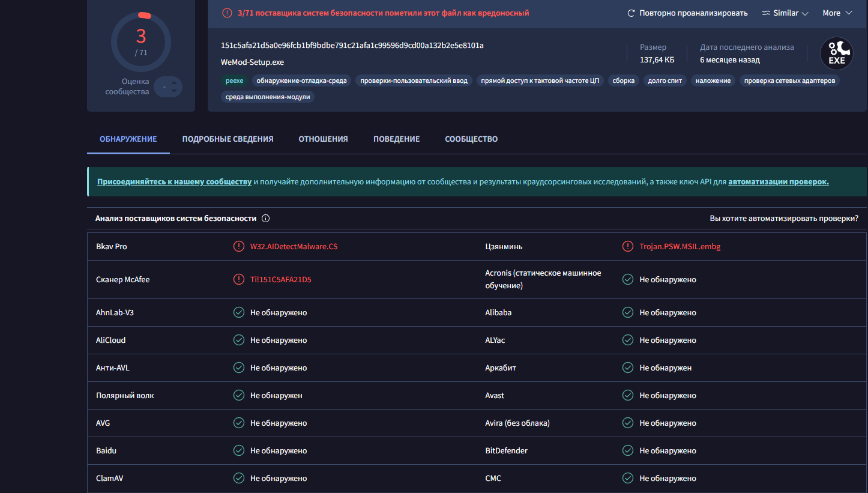Viewport: 868px width, 493px height.
Task: Click Повторно проанализировать button
Action: point(687,13)
